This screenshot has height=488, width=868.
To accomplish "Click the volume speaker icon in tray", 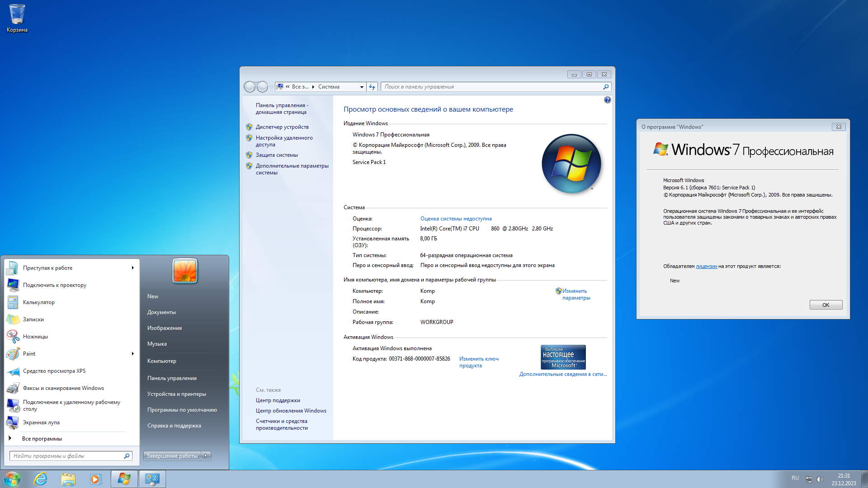I will point(820,479).
